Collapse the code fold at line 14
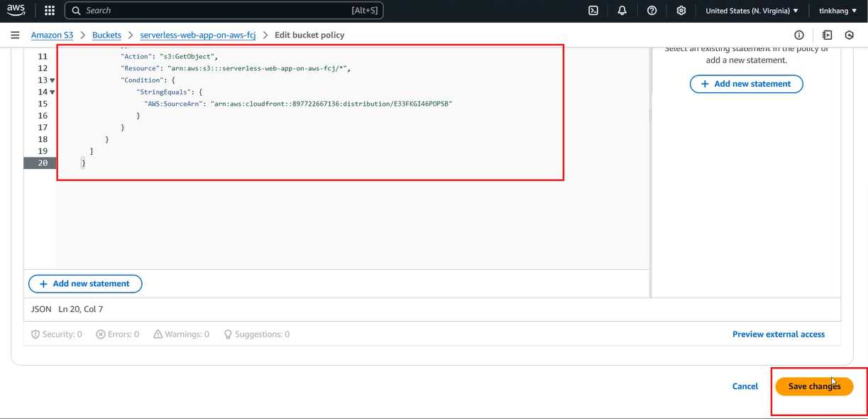 tap(53, 92)
